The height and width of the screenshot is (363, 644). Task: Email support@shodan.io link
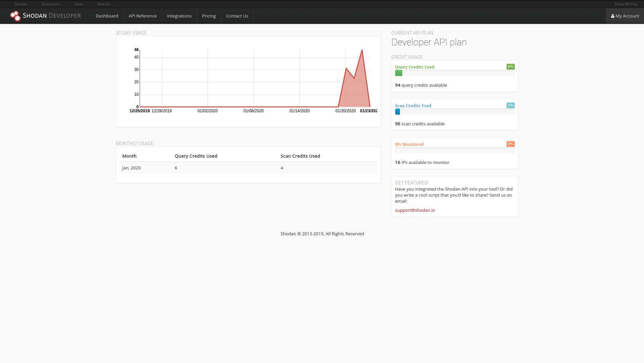pos(415,210)
